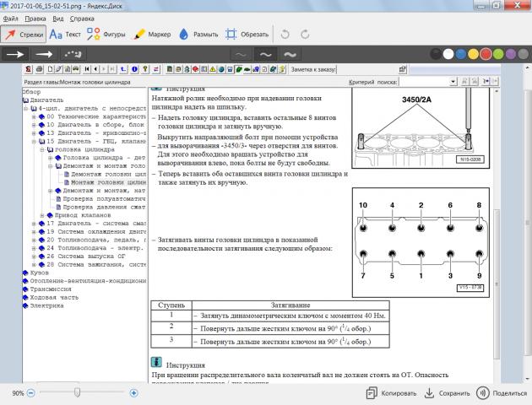Select Электрика in the tree
Image resolution: width=532 pixels, height=405 pixels.
(46, 305)
